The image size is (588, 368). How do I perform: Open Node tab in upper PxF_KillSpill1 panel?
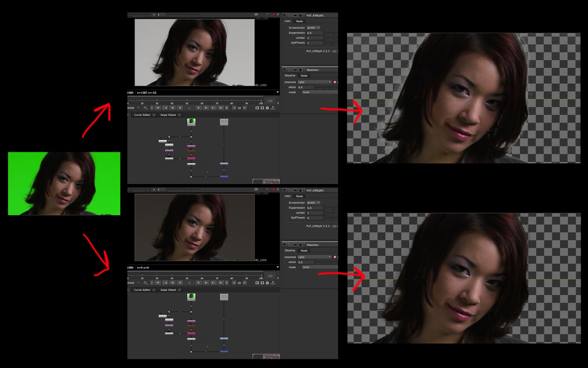pos(300,21)
